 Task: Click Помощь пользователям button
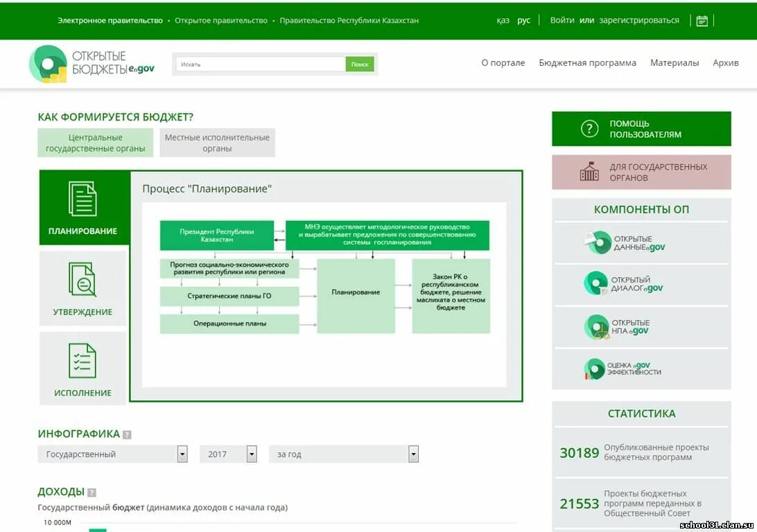coord(642,129)
